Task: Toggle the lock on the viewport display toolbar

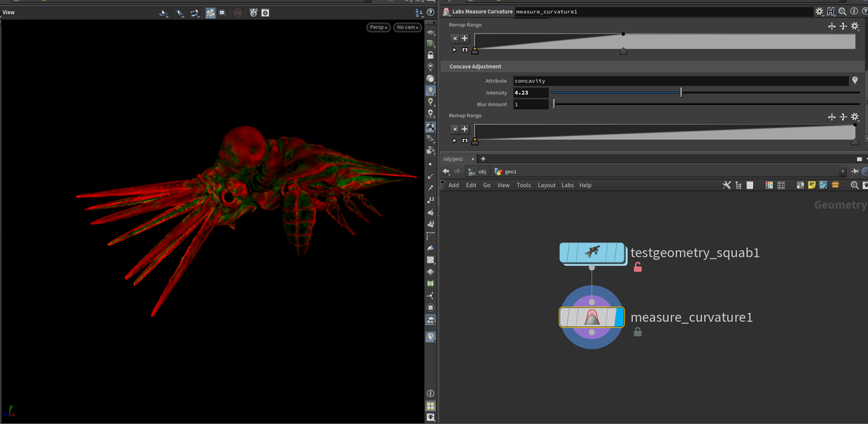Action: pos(430,55)
